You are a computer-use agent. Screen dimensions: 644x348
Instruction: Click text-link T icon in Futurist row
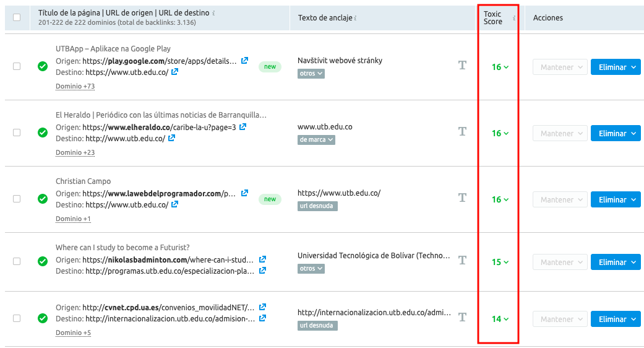pos(463,260)
